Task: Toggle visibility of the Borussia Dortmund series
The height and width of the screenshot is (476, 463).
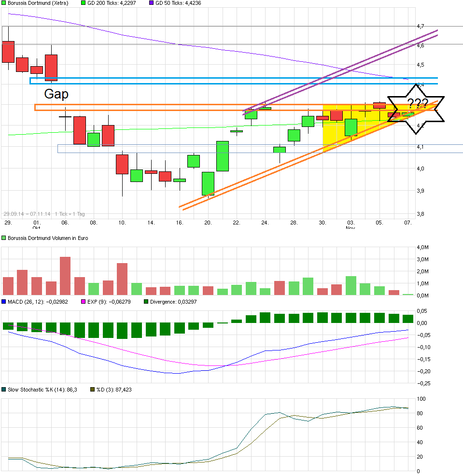Action: 4,3
